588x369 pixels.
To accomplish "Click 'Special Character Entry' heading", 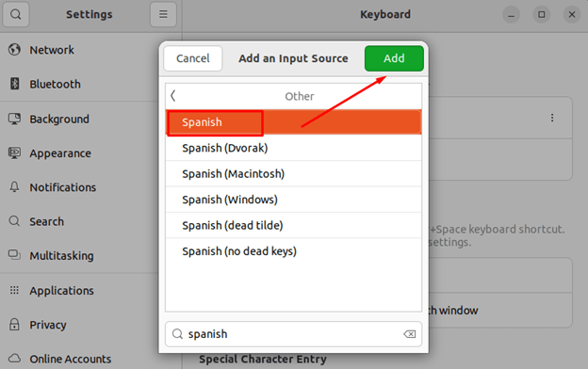I will point(263,359).
